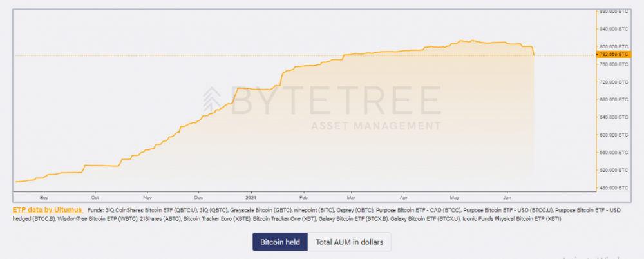This screenshot has width=644, height=259.
Task: Switch to Total AUM in dollars
Action: pyautogui.click(x=350, y=242)
